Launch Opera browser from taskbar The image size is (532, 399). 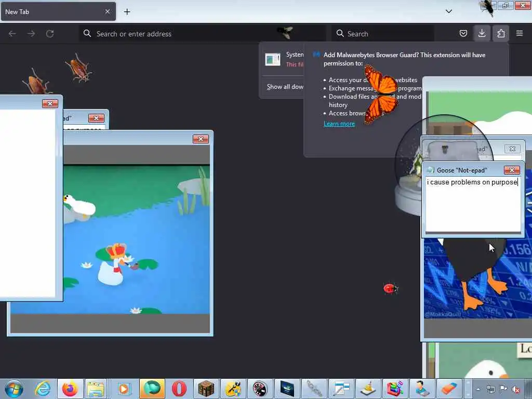click(179, 389)
